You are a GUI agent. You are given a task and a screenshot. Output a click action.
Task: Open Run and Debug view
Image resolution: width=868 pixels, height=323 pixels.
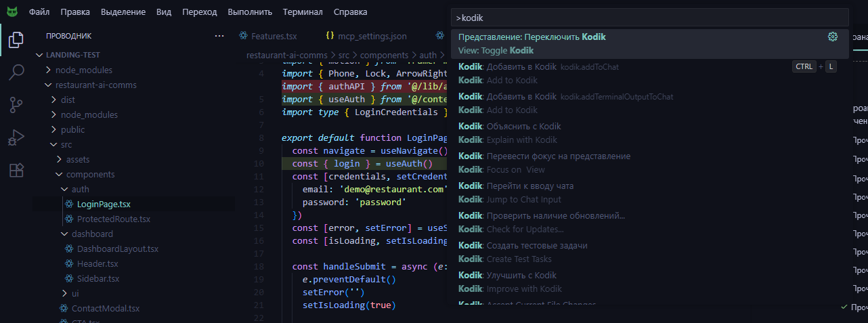point(16,137)
